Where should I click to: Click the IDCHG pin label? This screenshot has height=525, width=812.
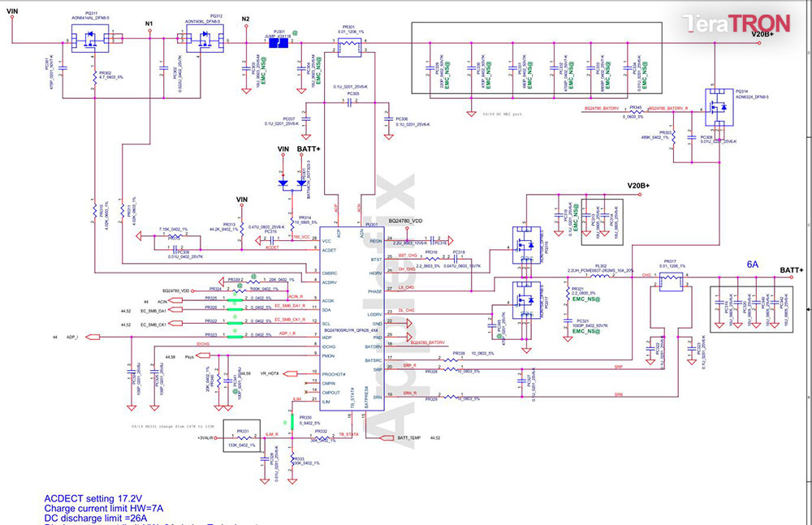click(329, 347)
